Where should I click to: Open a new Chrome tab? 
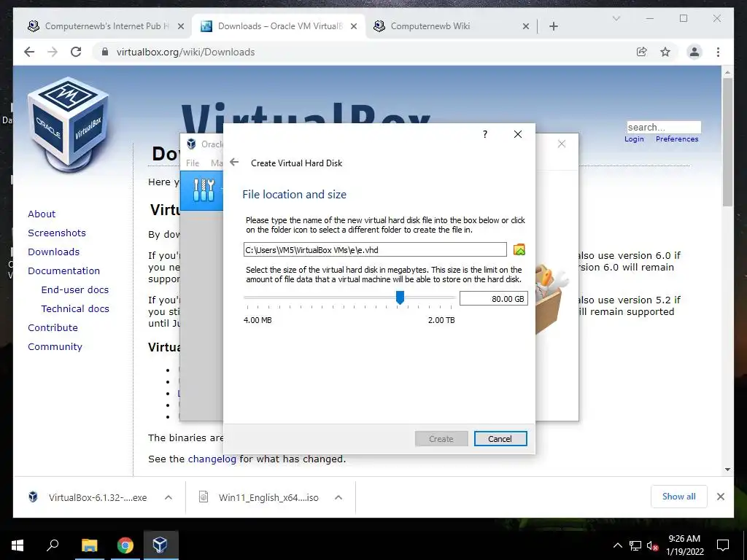point(554,26)
